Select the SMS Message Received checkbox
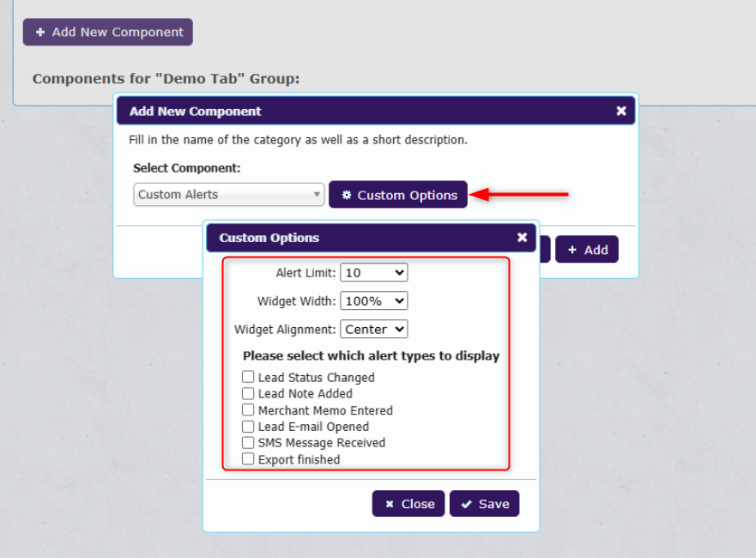Image resolution: width=756 pixels, height=558 pixels. [x=248, y=443]
